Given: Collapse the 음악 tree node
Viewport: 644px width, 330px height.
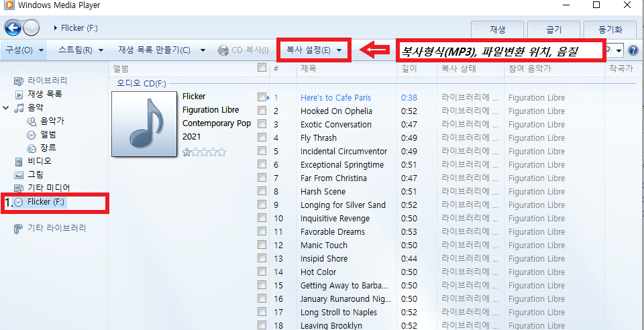Looking at the screenshot, I should [6, 107].
